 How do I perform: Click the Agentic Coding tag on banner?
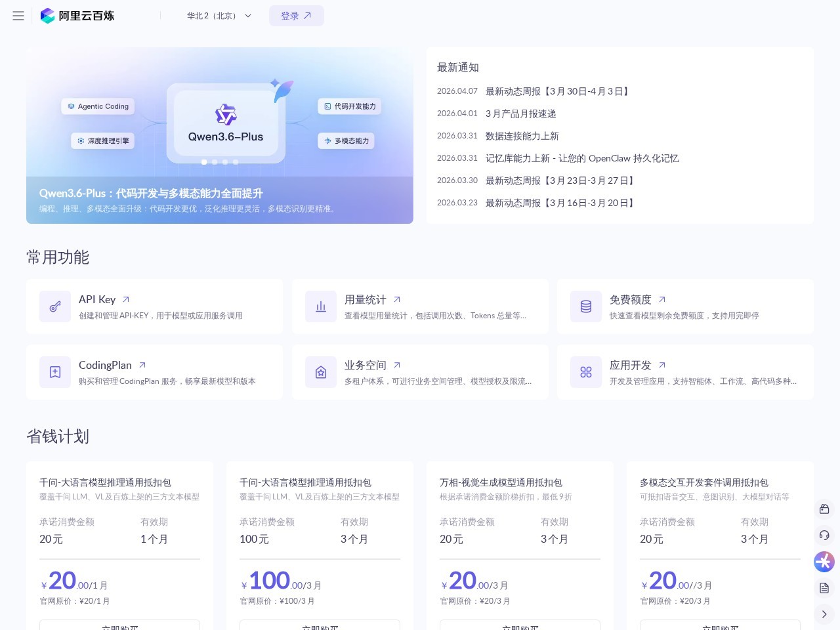[x=98, y=106]
